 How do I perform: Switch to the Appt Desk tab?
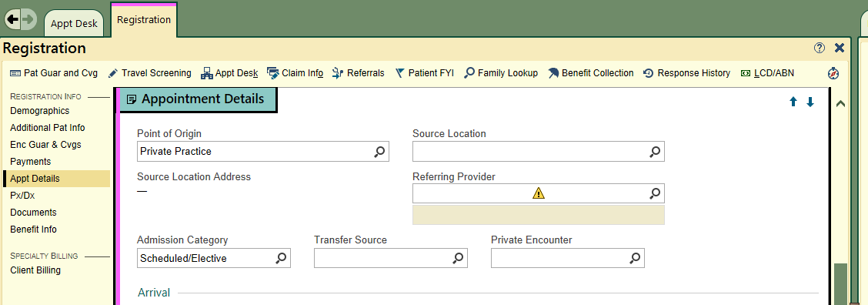point(74,23)
